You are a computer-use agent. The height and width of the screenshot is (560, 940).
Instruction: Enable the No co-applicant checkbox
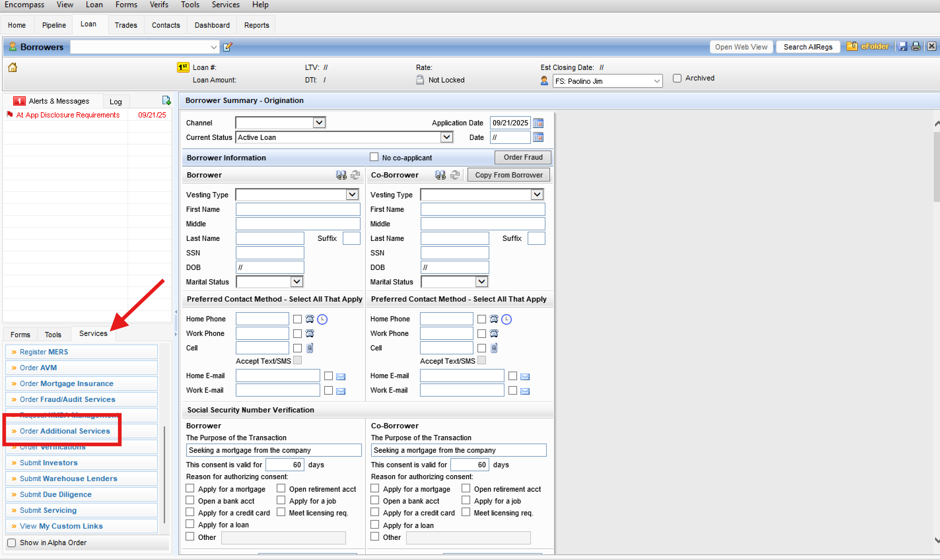coord(374,157)
